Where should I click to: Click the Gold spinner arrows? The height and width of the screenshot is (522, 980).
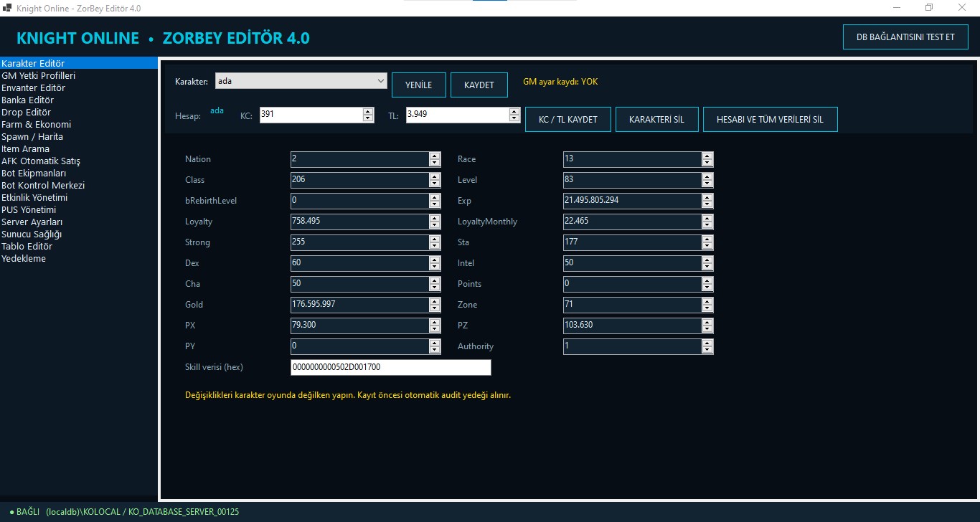click(435, 305)
